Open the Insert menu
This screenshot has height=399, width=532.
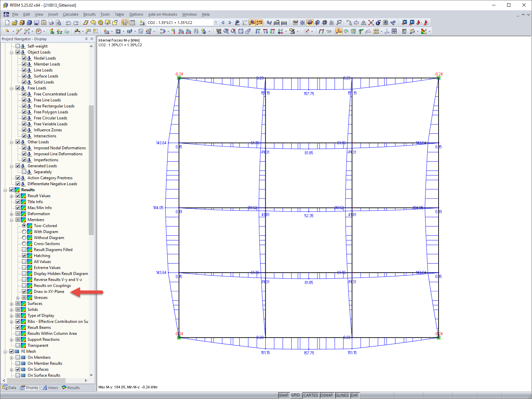(53, 14)
